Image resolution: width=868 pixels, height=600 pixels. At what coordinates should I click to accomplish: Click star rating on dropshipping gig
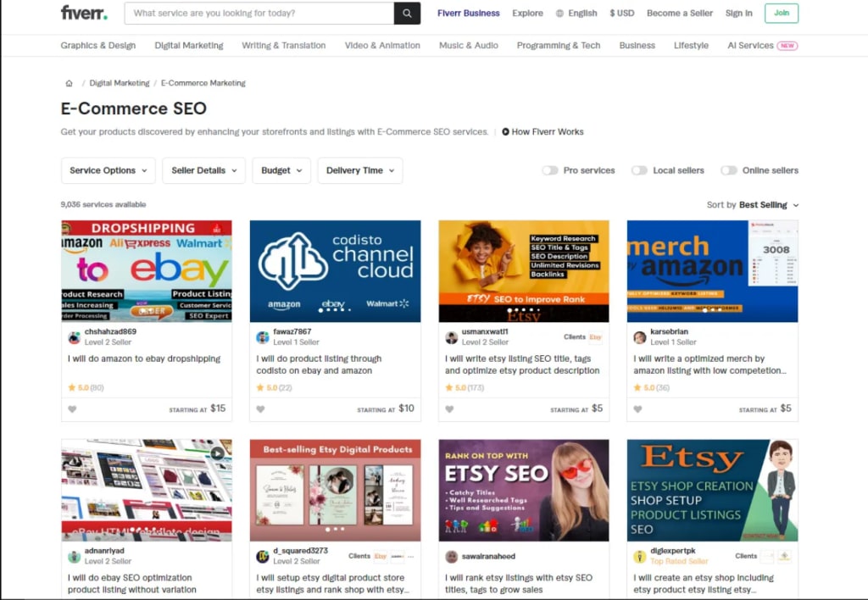tap(86, 387)
